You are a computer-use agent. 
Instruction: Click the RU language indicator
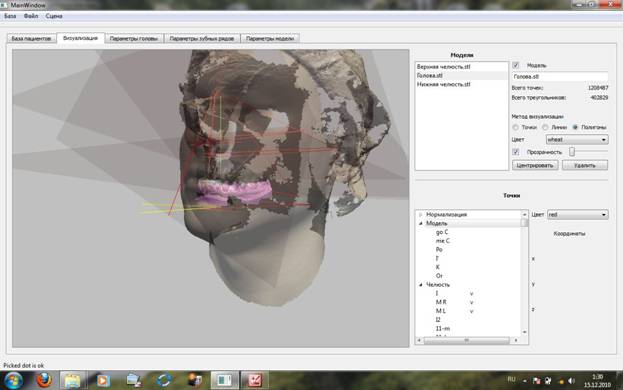[511, 379]
